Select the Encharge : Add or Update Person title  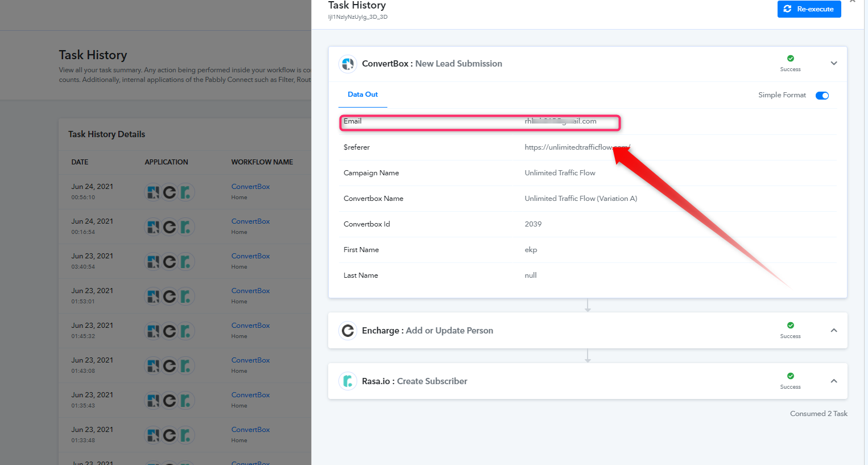click(x=428, y=331)
